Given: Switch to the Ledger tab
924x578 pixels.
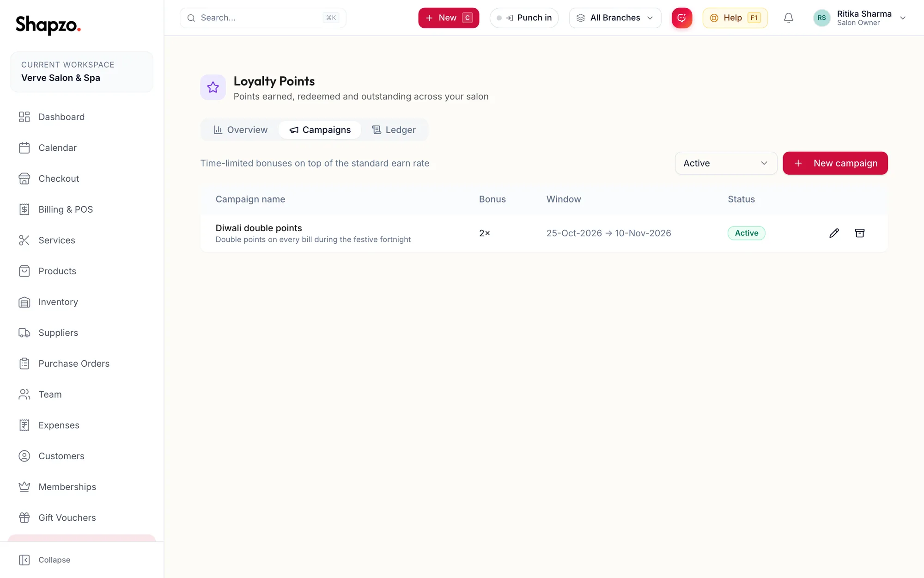Looking at the screenshot, I should pos(394,130).
